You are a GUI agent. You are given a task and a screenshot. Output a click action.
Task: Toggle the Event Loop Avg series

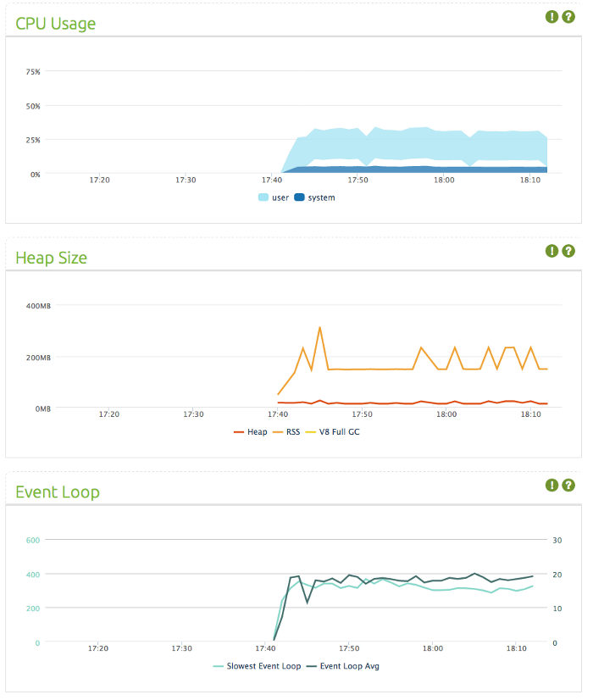[343, 666]
